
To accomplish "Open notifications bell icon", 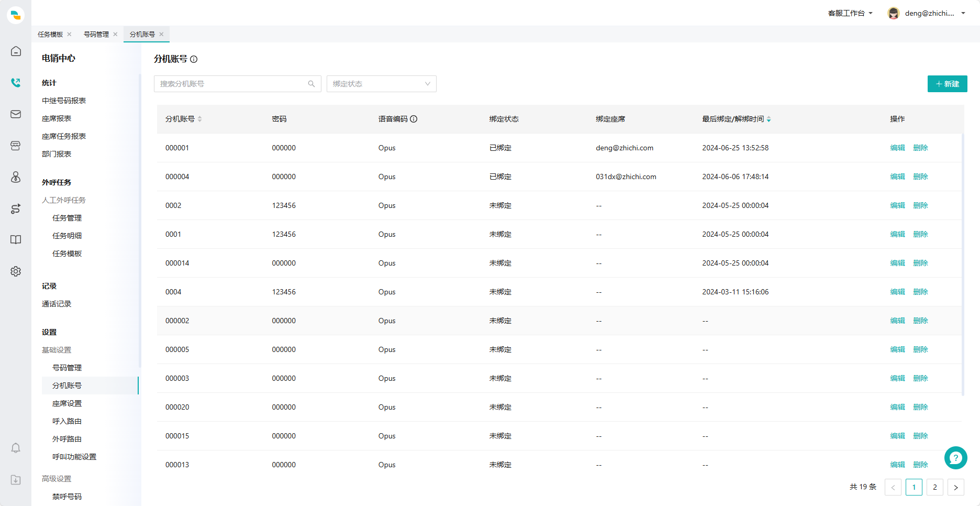I will pos(16,448).
